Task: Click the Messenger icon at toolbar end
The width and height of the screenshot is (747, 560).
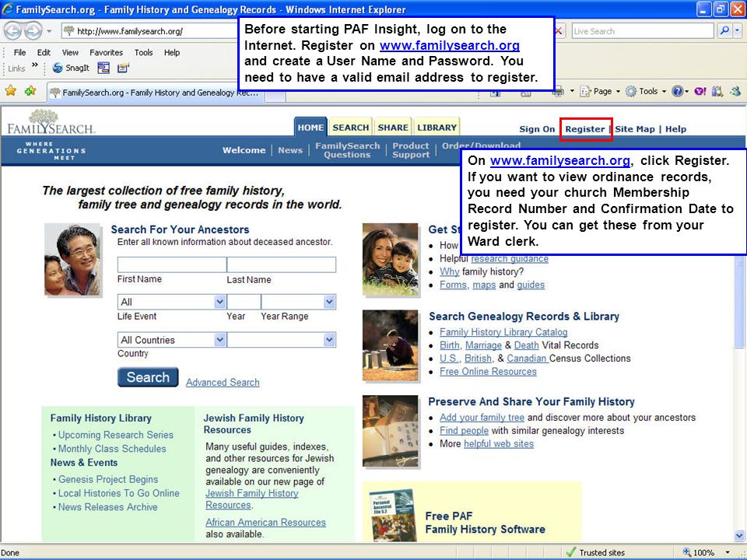Action: pos(735,91)
